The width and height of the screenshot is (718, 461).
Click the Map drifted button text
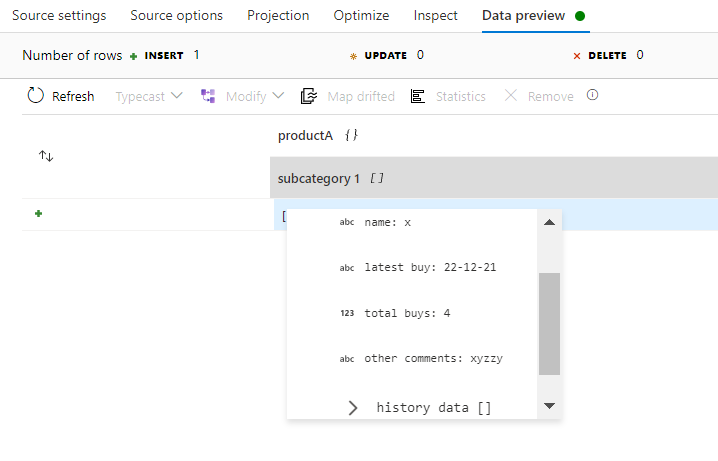click(361, 96)
